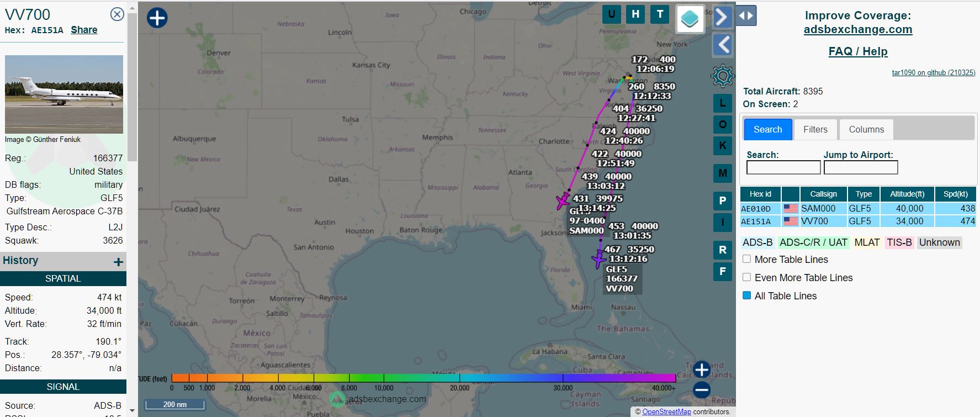Click the Search input field
This screenshot has height=417, width=980.
pyautogui.click(x=783, y=167)
